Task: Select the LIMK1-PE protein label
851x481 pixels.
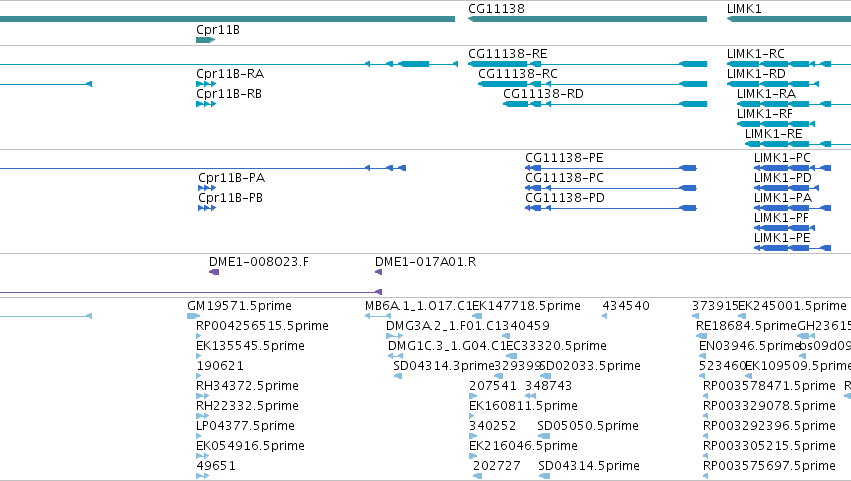Action: click(x=782, y=238)
